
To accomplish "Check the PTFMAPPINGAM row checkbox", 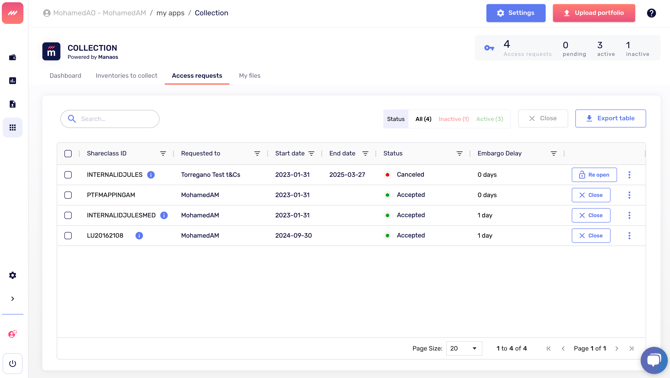I will click(x=68, y=195).
